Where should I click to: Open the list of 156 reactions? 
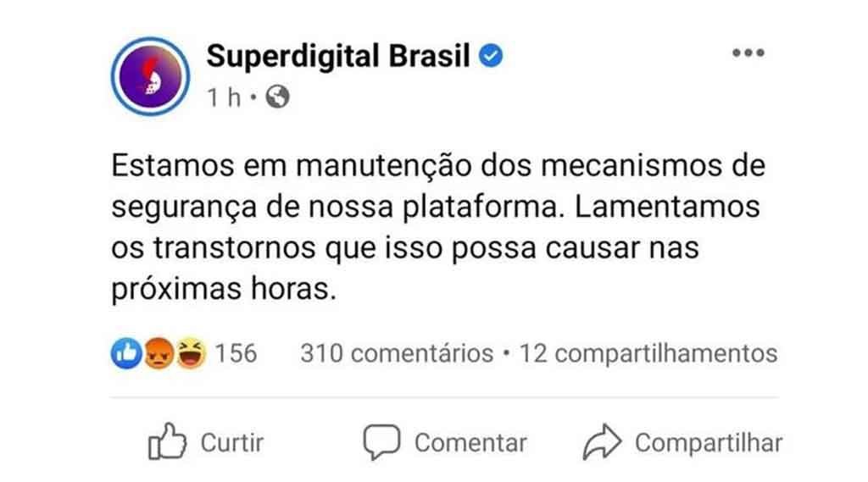tap(235, 353)
